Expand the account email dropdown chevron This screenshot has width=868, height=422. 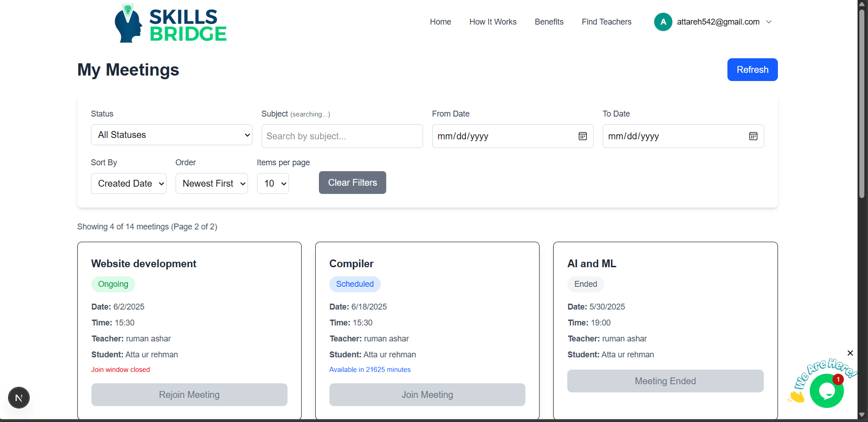click(x=769, y=22)
